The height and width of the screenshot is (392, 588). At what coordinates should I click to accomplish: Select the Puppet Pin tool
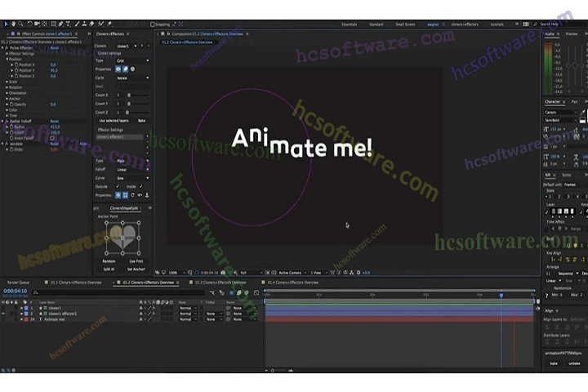point(110,24)
